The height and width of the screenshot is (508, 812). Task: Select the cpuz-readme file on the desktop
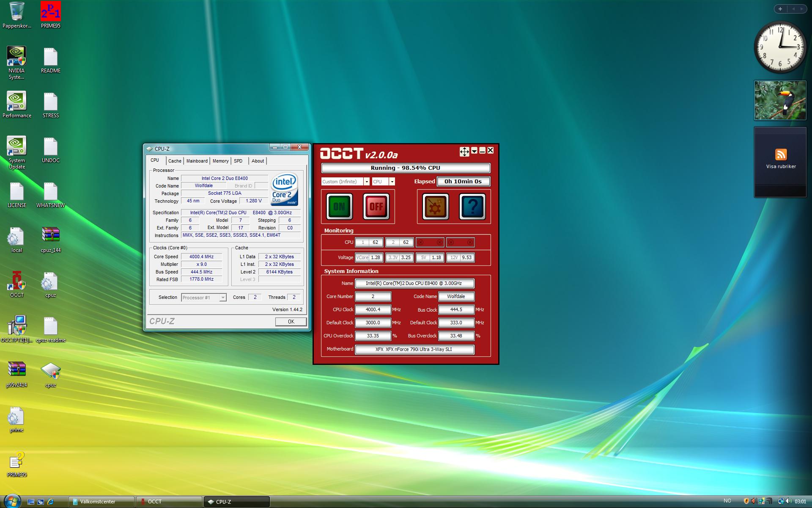(x=50, y=329)
